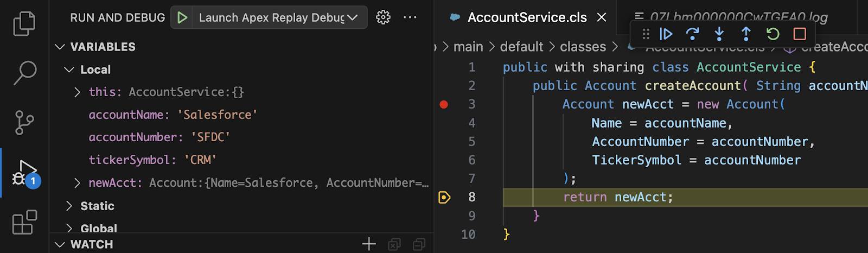The height and width of the screenshot is (253, 868).
Task: Collapse the Local variables scope
Action: pos(69,69)
